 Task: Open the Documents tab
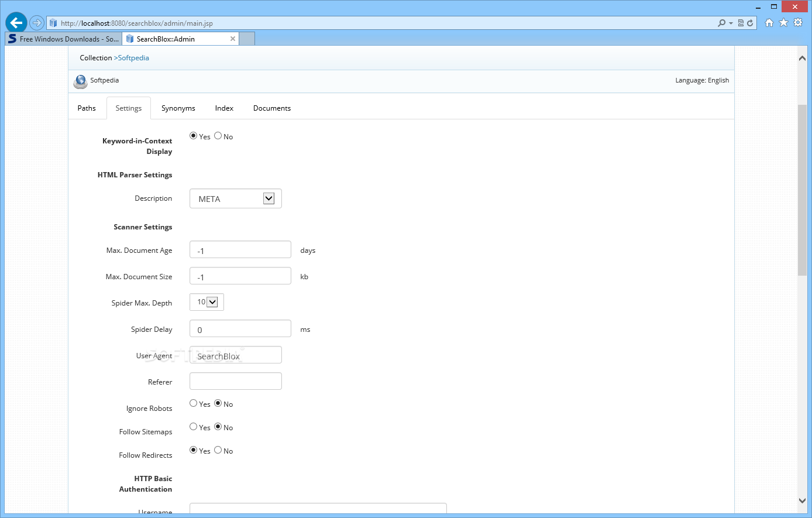272,108
